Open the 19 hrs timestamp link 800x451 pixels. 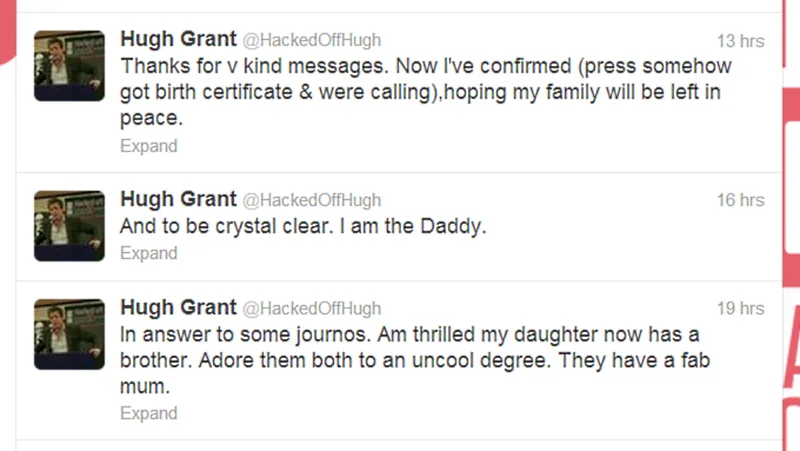tap(740, 307)
